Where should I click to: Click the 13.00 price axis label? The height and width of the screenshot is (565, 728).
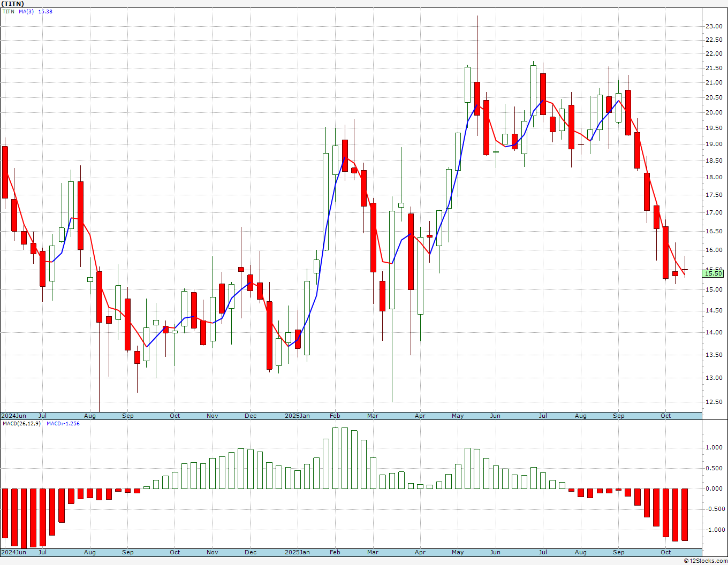(x=713, y=378)
